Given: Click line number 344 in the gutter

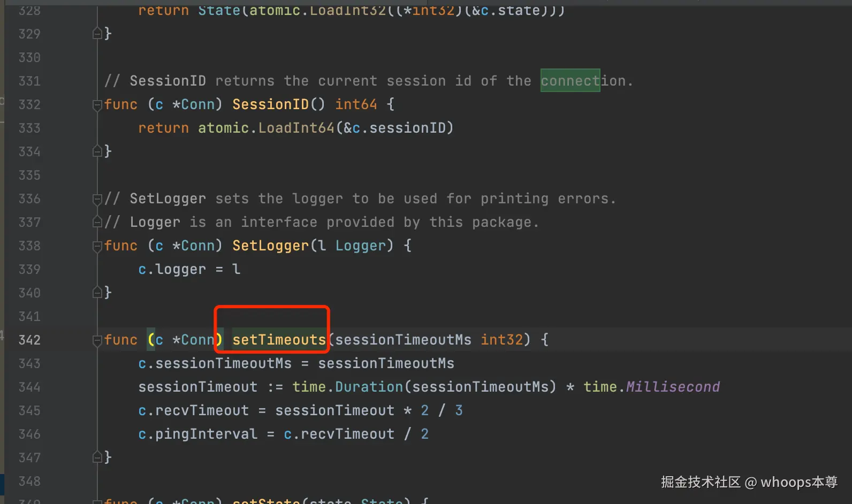Looking at the screenshot, I should click(29, 387).
